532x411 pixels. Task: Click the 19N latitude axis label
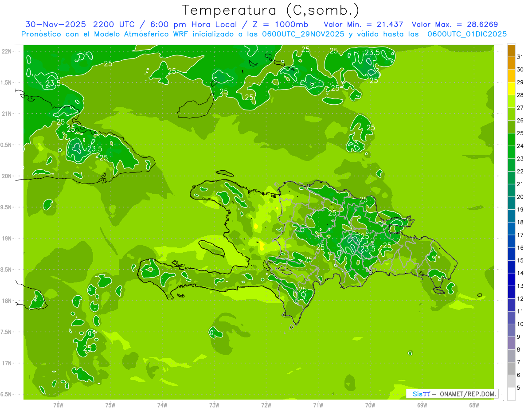(8, 239)
